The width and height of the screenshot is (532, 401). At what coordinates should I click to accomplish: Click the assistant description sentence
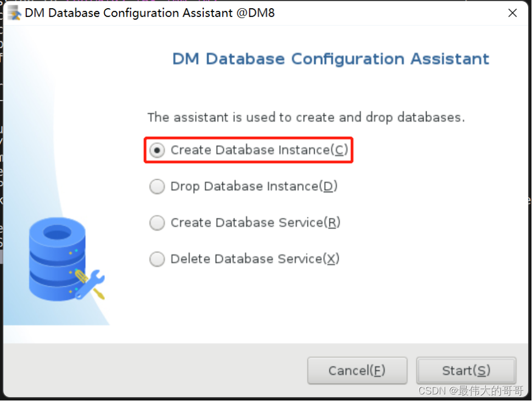click(x=306, y=117)
